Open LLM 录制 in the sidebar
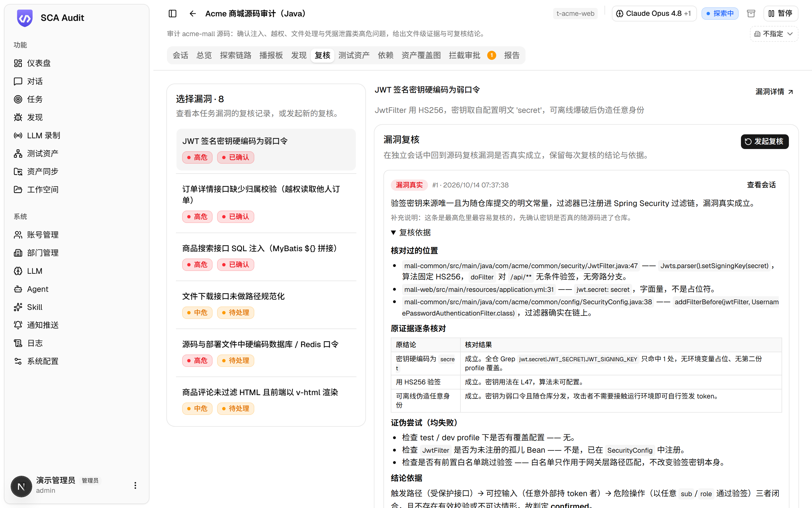Viewport: 812px width, 508px height. pyautogui.click(x=76, y=135)
